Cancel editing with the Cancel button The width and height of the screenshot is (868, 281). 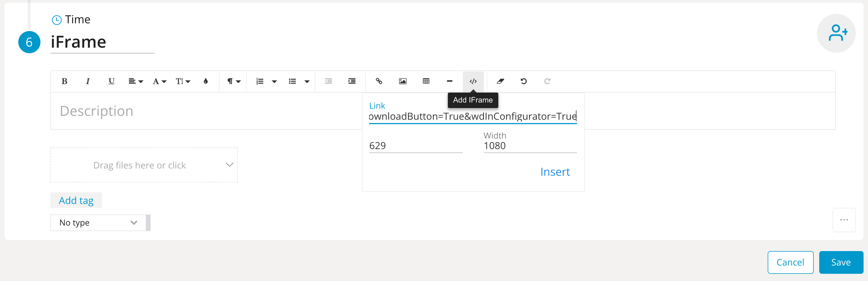click(790, 262)
